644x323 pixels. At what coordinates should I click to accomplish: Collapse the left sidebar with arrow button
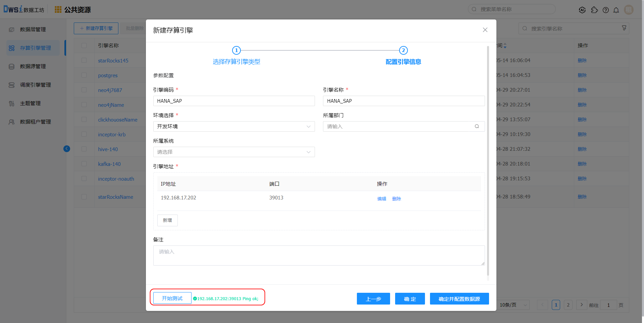[67, 149]
